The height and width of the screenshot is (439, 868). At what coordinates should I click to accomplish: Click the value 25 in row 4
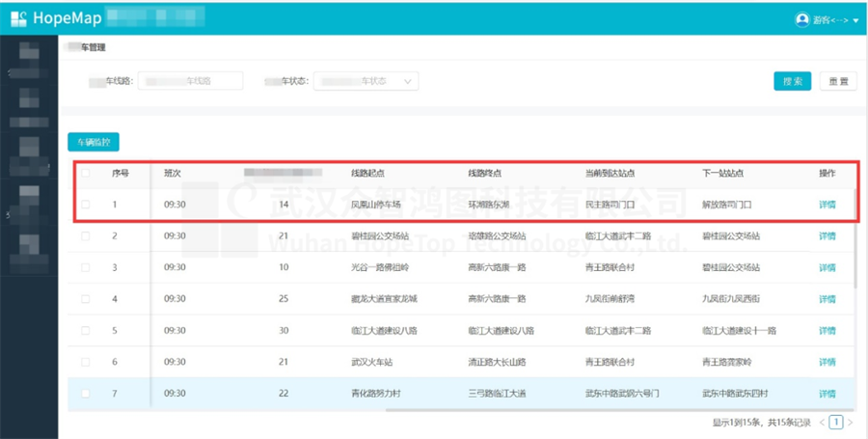click(284, 299)
